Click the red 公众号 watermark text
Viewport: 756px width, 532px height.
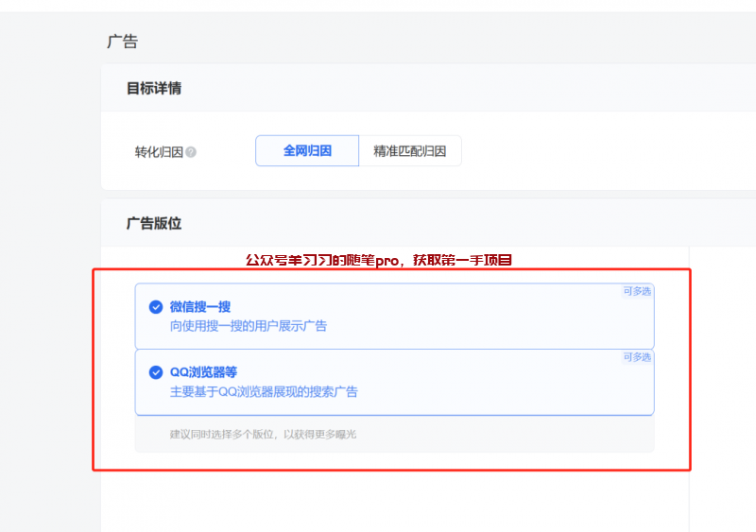(x=378, y=260)
